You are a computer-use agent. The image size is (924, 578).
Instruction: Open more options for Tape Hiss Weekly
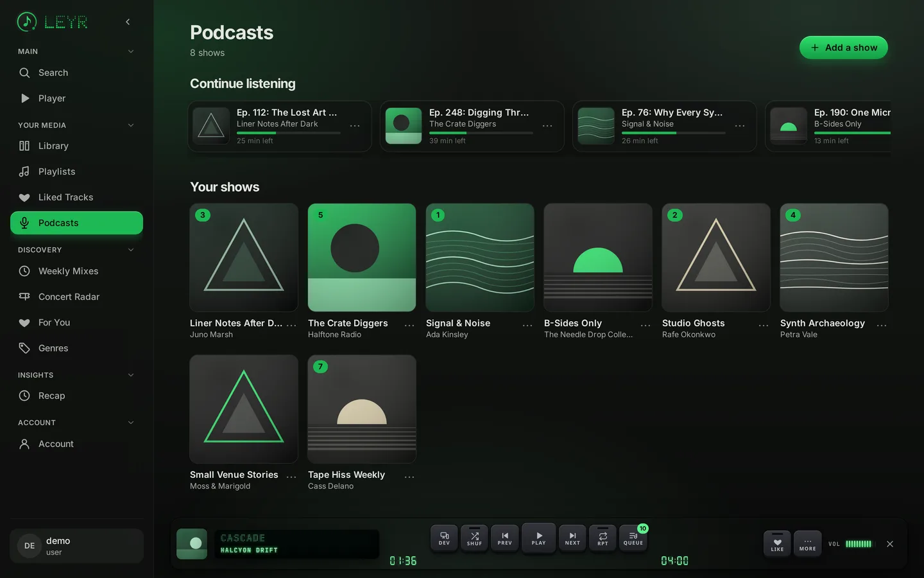point(409,477)
